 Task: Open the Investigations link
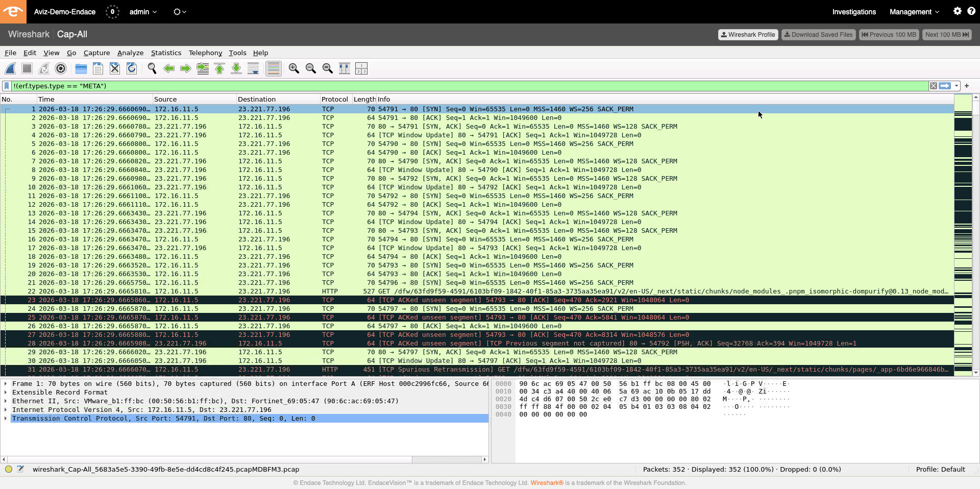tap(854, 12)
